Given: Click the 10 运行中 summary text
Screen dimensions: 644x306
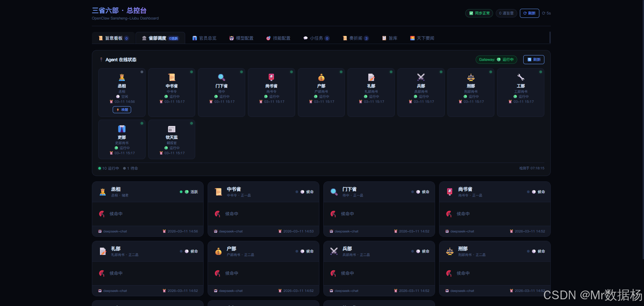Looking at the screenshot, I should click(x=109, y=168).
